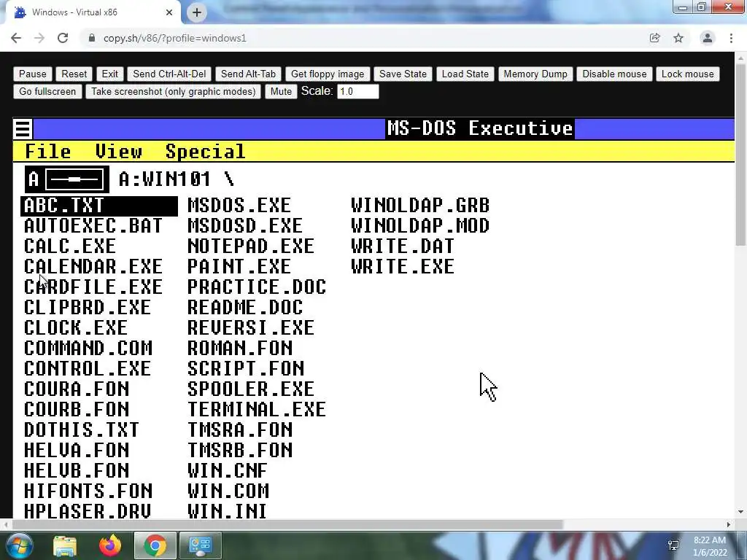Viewport: 747px width, 560px height.
Task: Select PAINT.EXE file
Action: pyautogui.click(x=239, y=267)
